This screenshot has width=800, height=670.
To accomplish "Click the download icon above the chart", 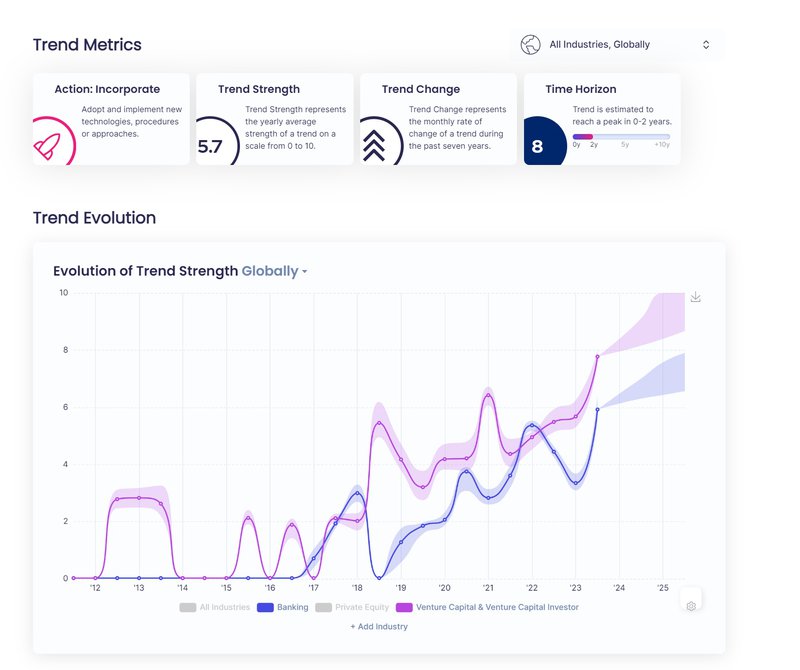I will pyautogui.click(x=694, y=297).
